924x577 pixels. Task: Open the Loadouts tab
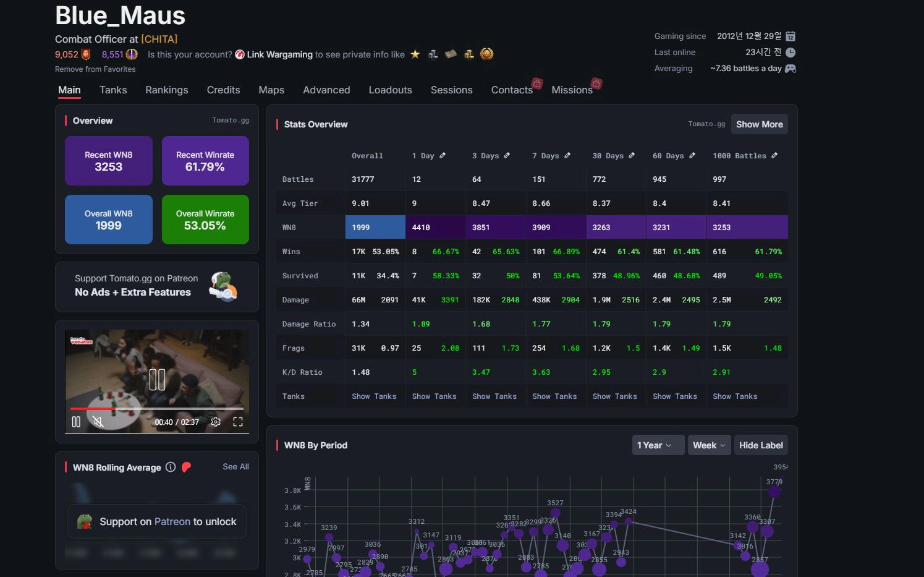pos(390,90)
